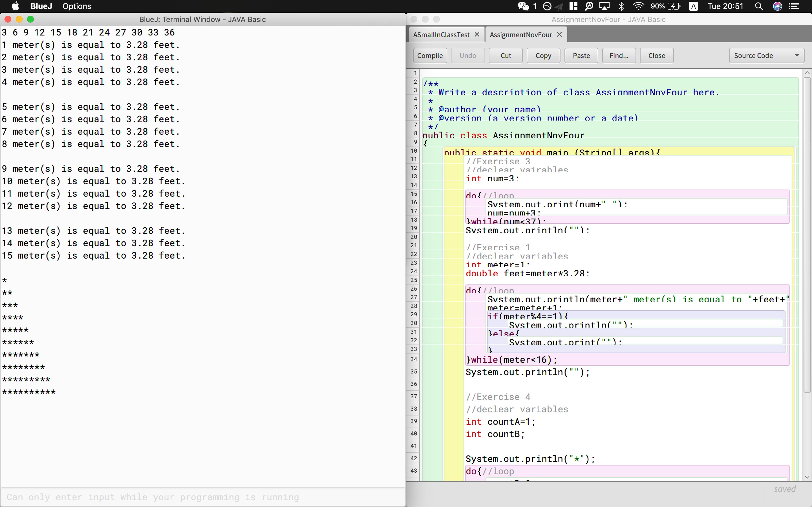Open the Apple menu

pos(16,6)
